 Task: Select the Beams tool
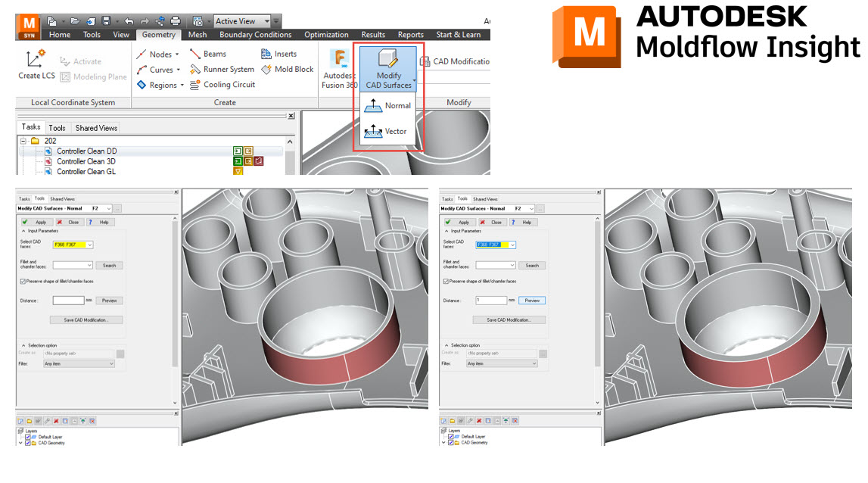coord(208,54)
